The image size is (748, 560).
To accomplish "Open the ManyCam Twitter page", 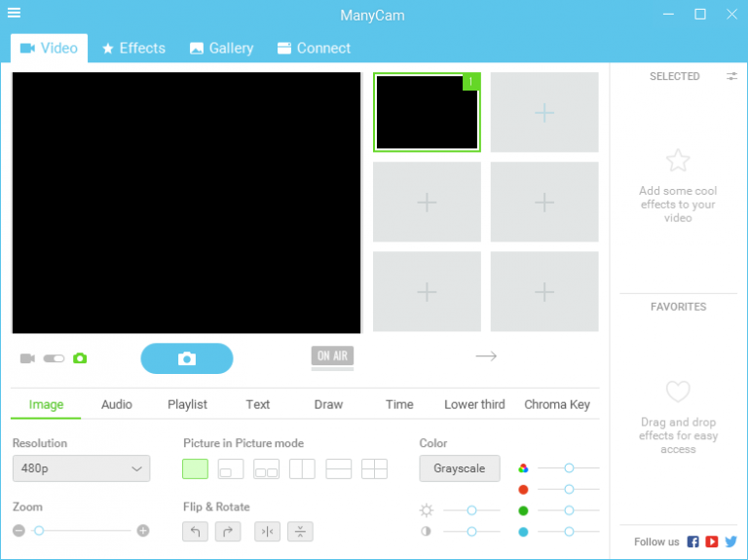I will [x=730, y=541].
